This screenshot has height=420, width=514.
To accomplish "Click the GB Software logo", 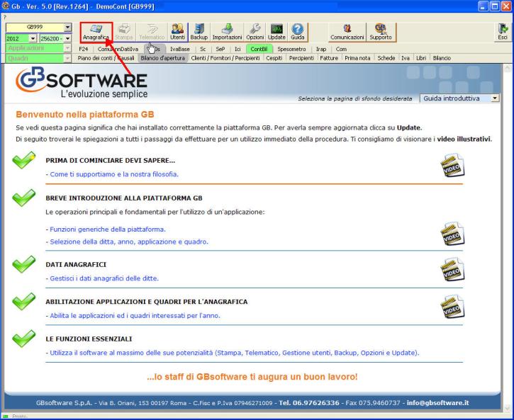I will [82, 82].
